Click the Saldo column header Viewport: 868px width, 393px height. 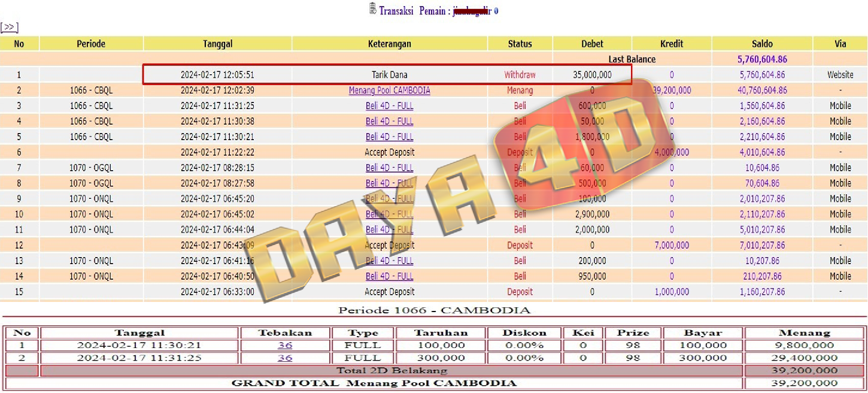pyautogui.click(x=762, y=44)
